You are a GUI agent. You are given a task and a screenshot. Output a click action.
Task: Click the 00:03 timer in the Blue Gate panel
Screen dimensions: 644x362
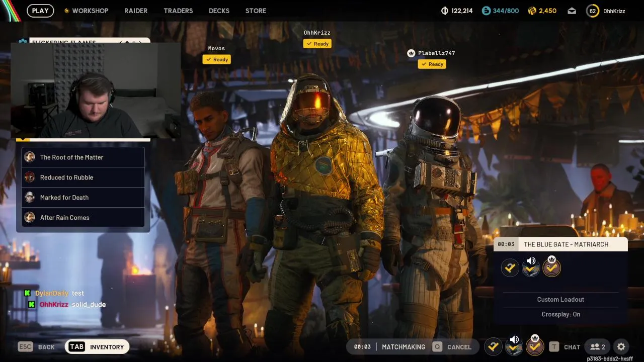506,244
